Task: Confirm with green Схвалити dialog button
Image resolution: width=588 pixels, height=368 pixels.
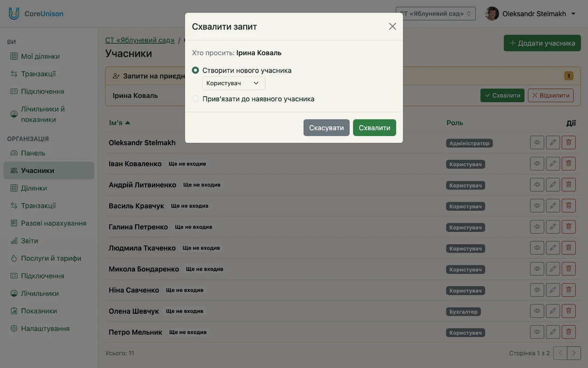Action: 374,128
